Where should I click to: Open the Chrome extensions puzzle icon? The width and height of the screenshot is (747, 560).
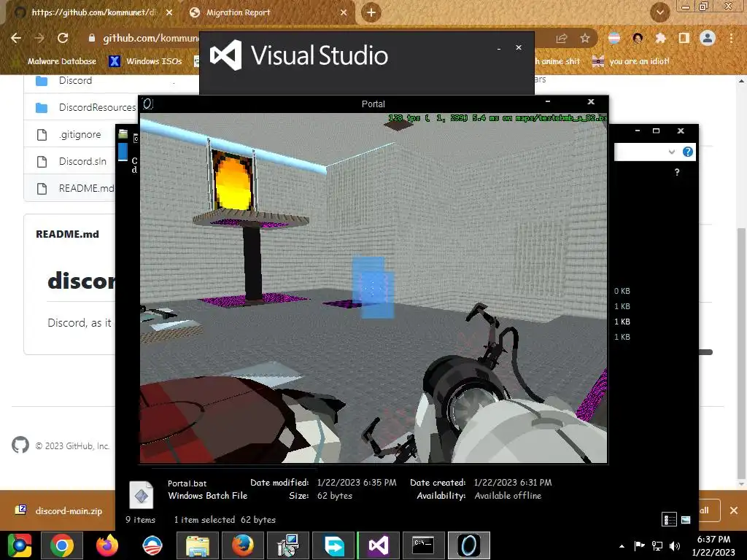pos(660,38)
